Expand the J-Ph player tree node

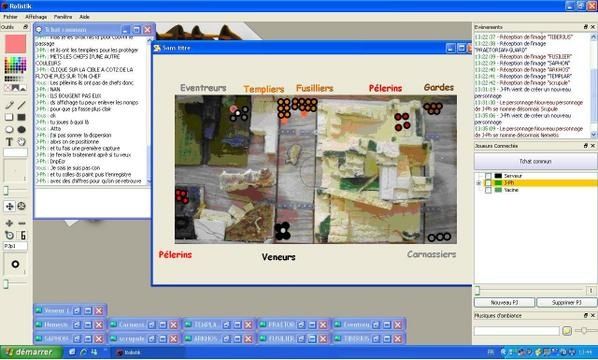(x=479, y=183)
